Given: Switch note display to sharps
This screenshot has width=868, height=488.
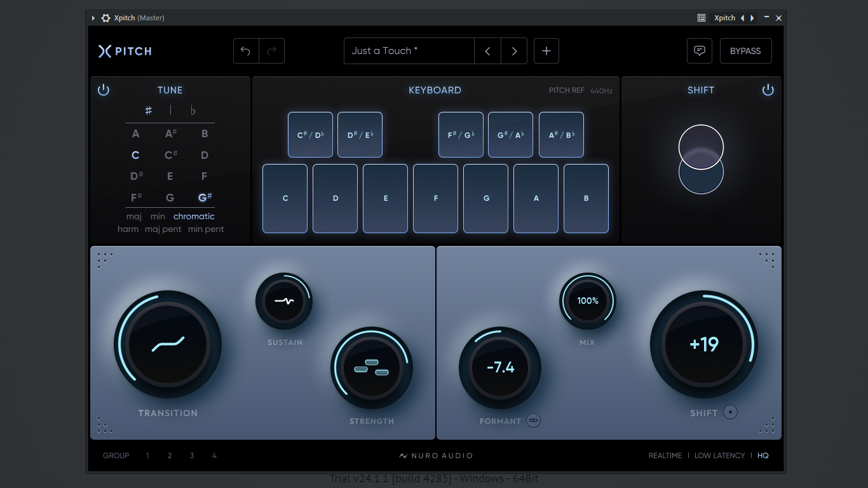Looking at the screenshot, I should click(149, 111).
